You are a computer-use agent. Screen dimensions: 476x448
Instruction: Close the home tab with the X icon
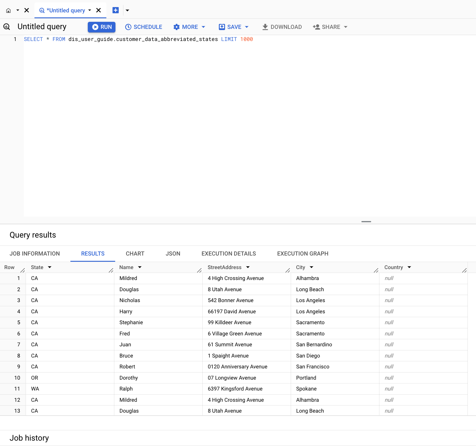click(27, 10)
